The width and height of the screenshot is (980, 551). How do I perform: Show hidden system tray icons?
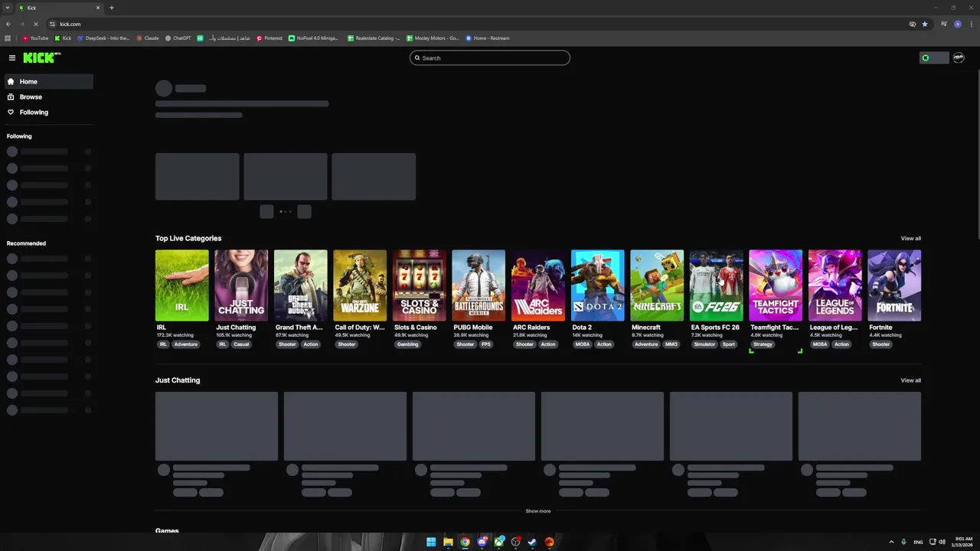pyautogui.click(x=891, y=542)
